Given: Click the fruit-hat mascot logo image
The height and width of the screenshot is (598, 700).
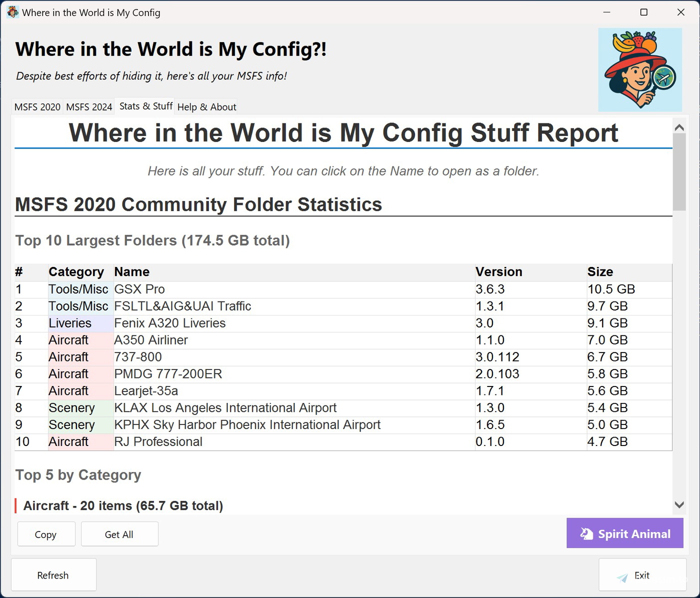Looking at the screenshot, I should (x=640, y=70).
